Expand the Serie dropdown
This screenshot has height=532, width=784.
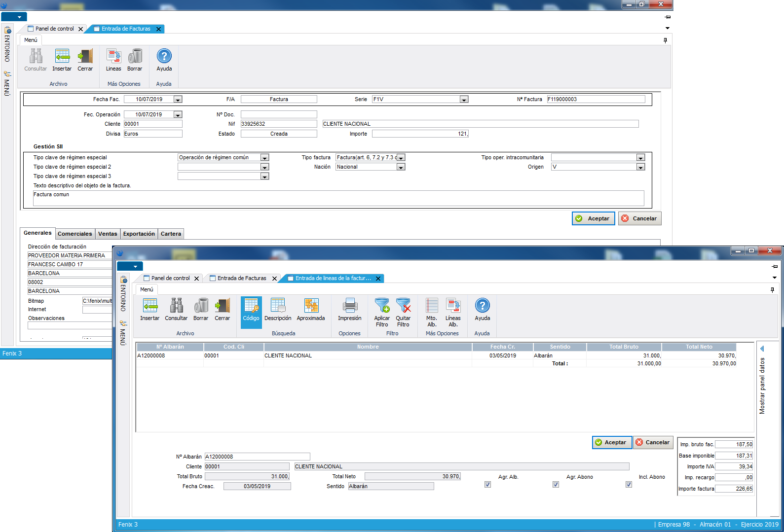point(463,100)
